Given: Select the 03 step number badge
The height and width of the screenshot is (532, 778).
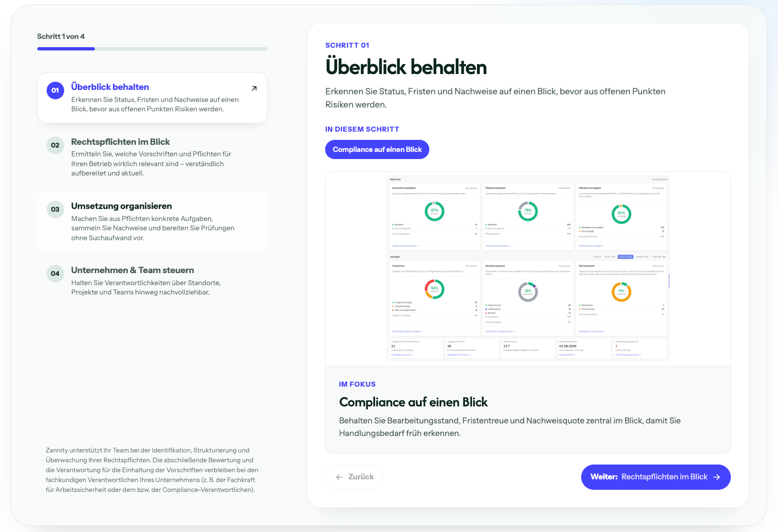Looking at the screenshot, I should [55, 210].
